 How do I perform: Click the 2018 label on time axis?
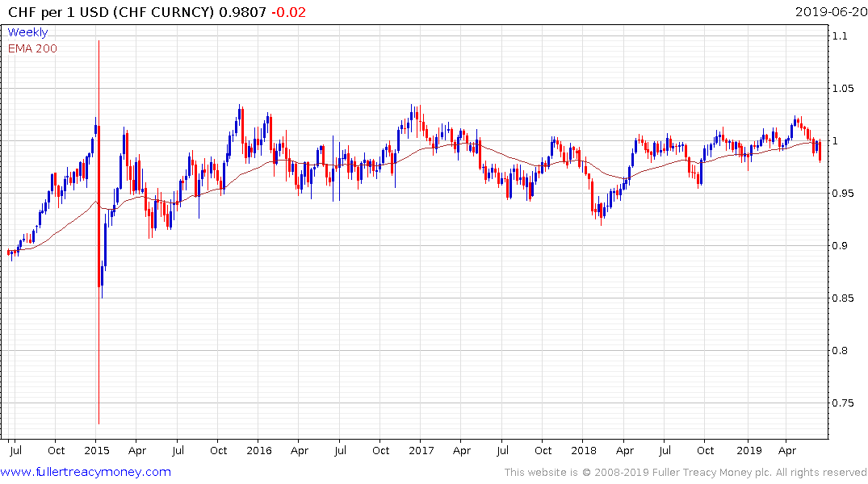584,451
